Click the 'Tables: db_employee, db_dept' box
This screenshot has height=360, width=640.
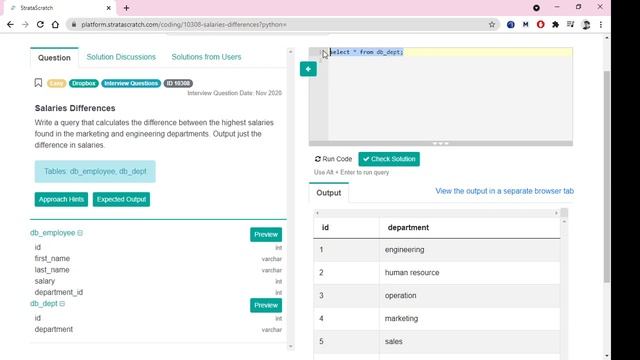click(95, 171)
